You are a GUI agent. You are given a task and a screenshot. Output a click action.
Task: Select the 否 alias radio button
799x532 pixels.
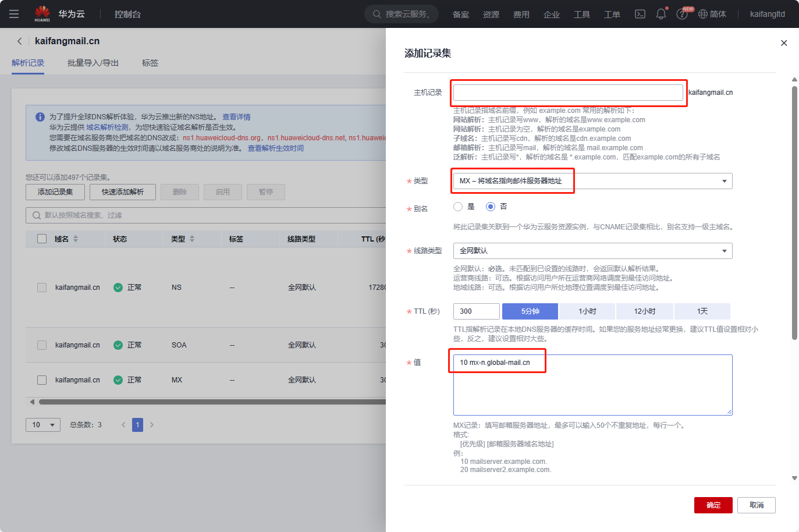tap(491, 207)
